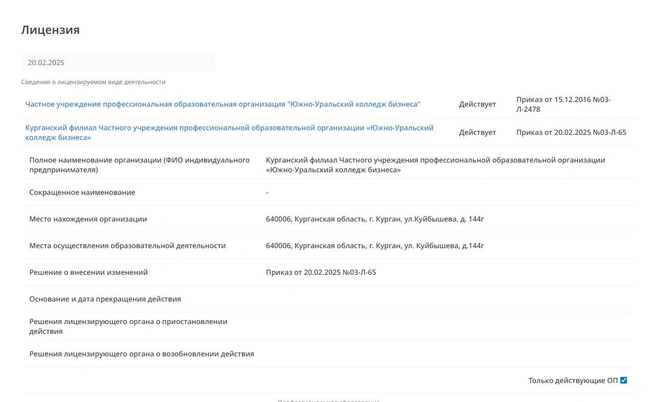The width and height of the screenshot is (656, 402).
Task: Click the "Только действующие ОП" label text
Action: (x=573, y=380)
